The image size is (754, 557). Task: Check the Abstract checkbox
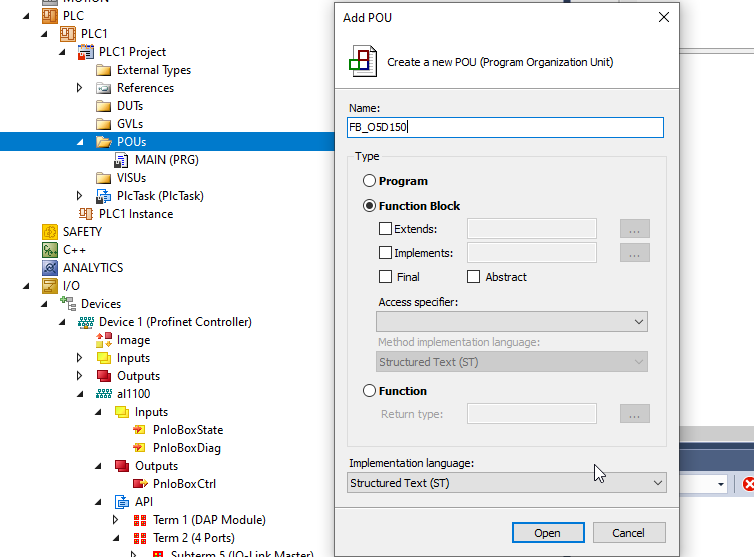tap(474, 277)
